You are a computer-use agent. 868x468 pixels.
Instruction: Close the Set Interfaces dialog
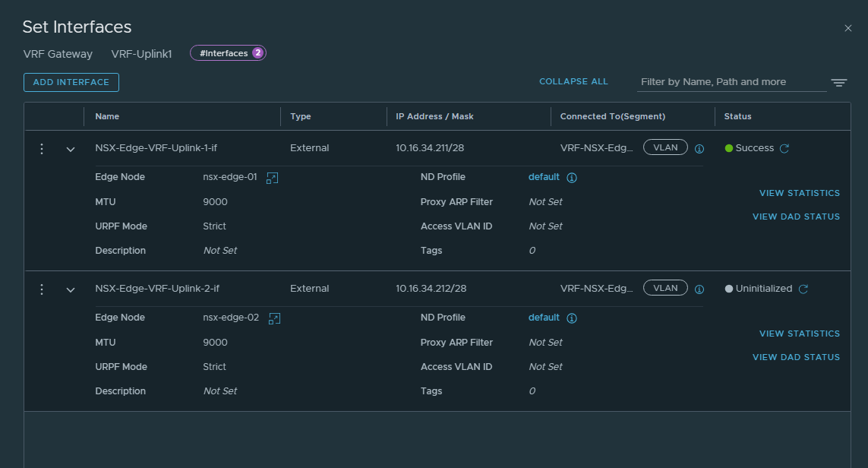[848, 28]
